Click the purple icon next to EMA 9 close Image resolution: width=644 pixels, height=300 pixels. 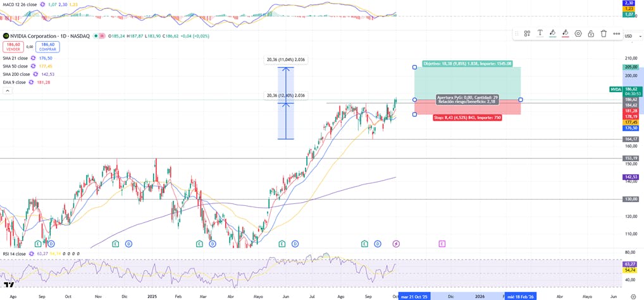30,82
